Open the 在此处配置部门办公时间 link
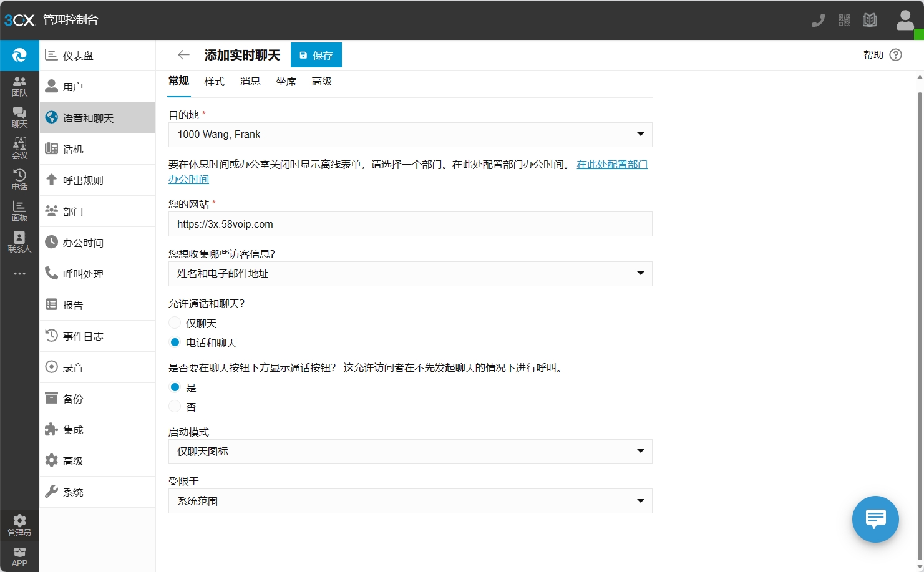This screenshot has width=924, height=572. [x=612, y=164]
